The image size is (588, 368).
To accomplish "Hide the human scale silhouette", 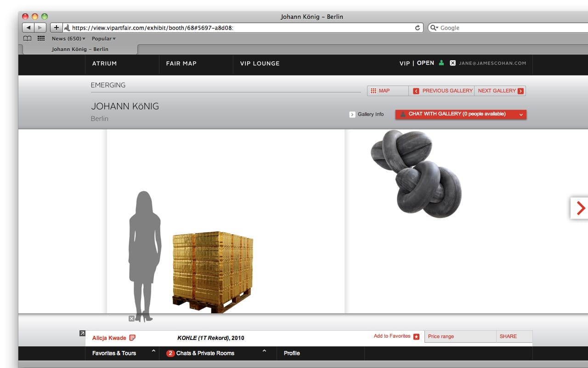I will point(131,318).
